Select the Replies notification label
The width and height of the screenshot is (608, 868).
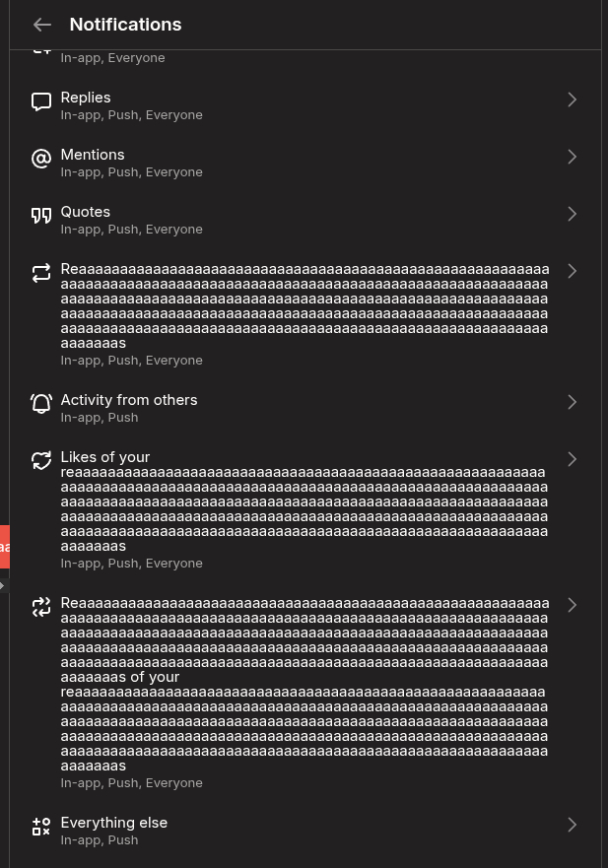[x=86, y=98]
